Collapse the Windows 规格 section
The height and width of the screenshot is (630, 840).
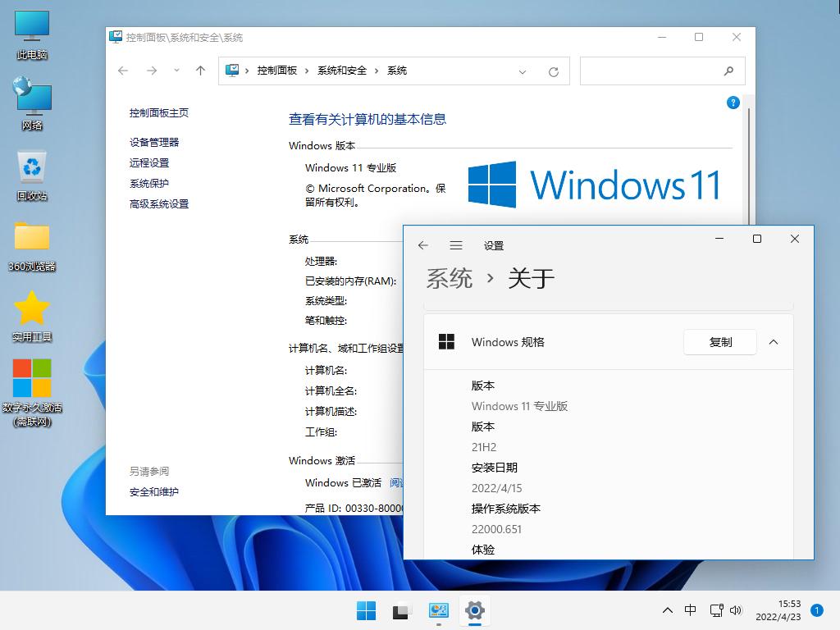click(x=774, y=342)
